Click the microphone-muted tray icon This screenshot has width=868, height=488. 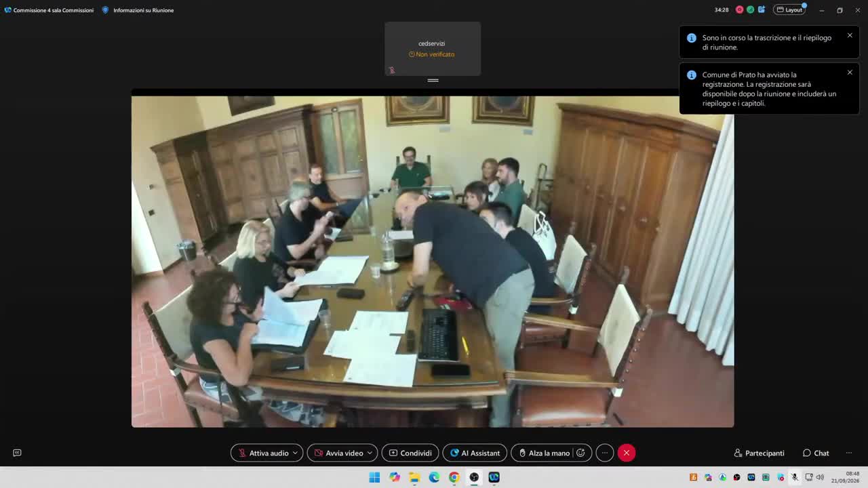(x=795, y=477)
